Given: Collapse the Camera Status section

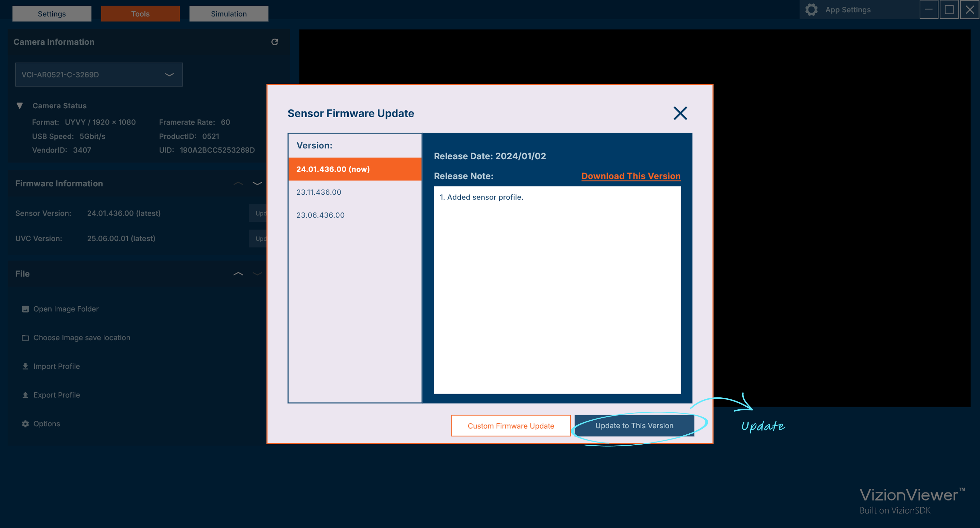Looking at the screenshot, I should coord(20,106).
